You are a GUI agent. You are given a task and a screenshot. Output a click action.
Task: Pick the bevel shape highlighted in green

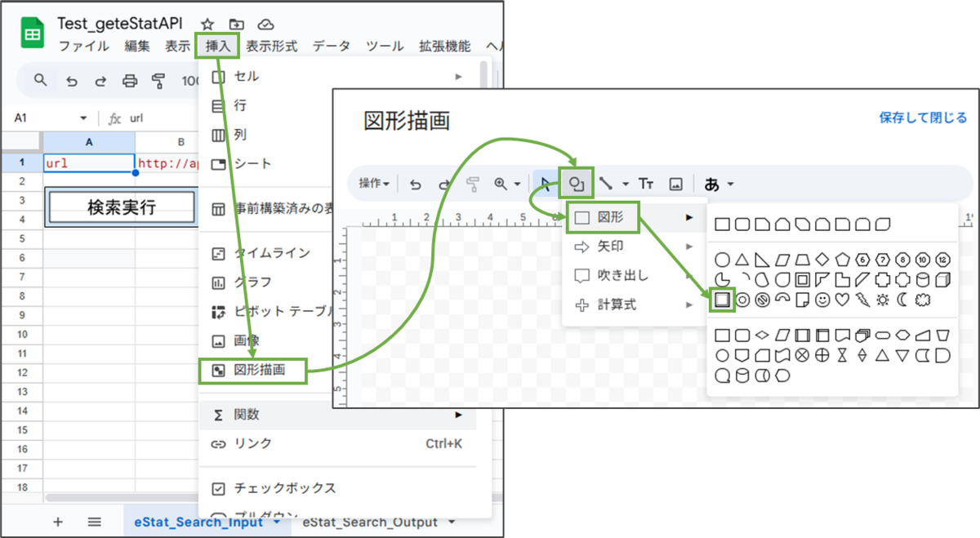tap(722, 300)
